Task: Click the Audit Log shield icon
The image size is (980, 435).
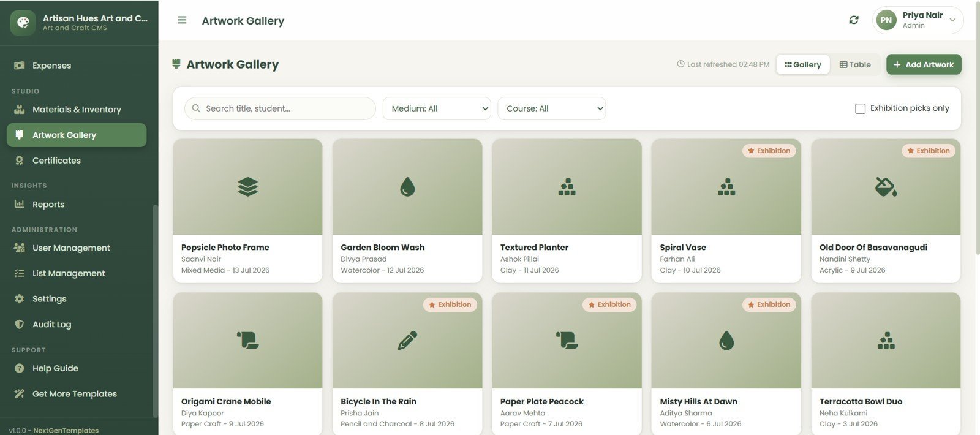Action: (20, 325)
